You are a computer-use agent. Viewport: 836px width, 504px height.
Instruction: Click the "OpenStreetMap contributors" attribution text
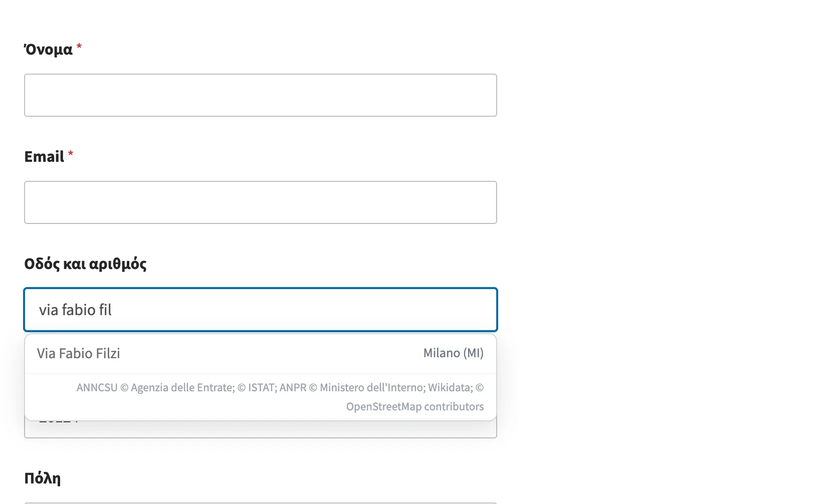coord(415,407)
